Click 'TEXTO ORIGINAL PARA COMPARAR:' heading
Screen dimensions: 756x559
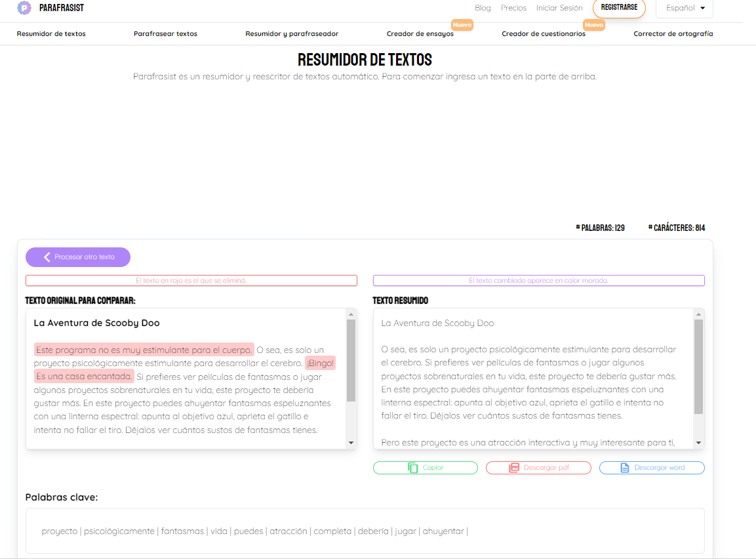pyautogui.click(x=80, y=300)
